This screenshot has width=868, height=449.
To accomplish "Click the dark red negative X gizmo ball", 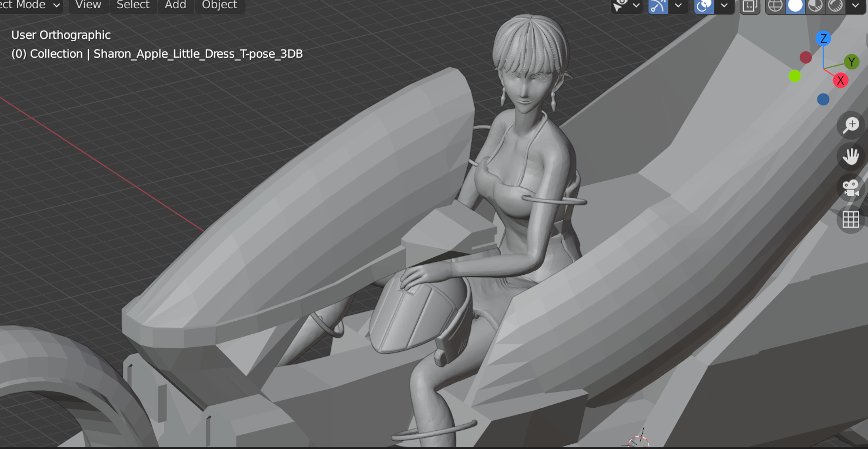I will [x=806, y=57].
